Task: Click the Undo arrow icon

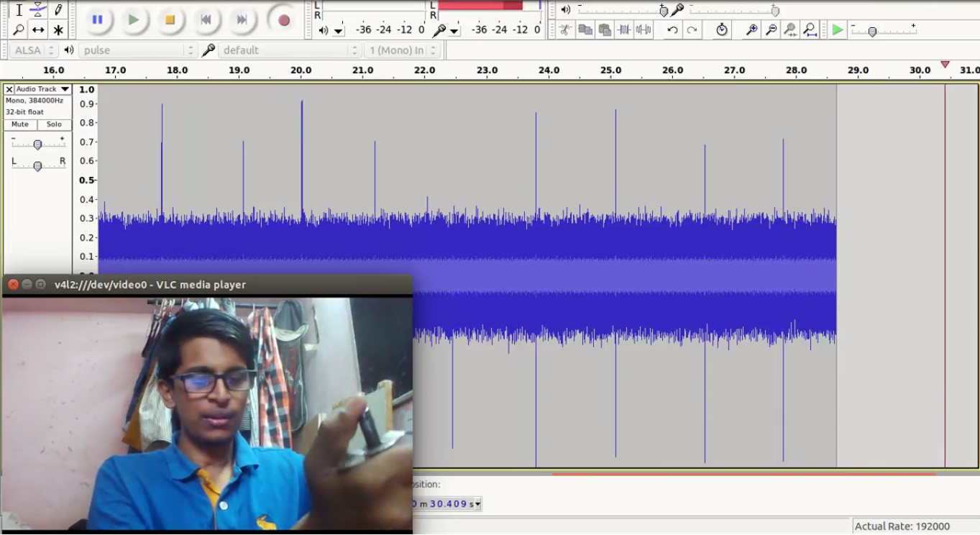Action: pos(672,29)
